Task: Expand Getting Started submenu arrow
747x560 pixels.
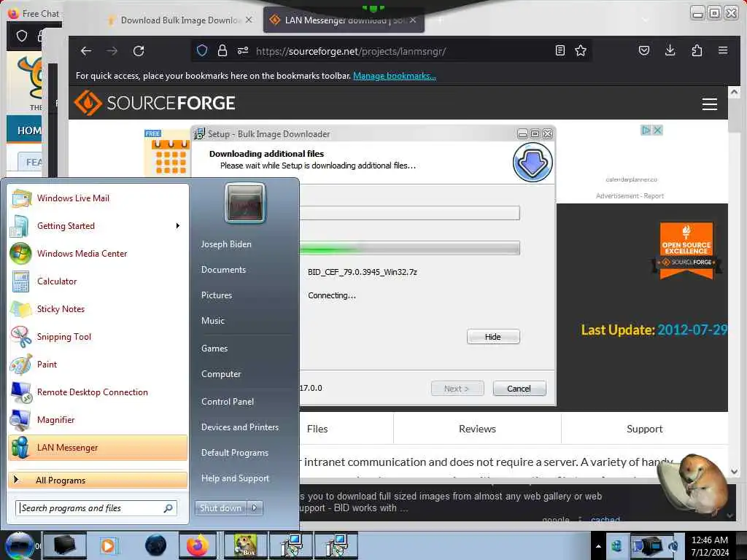Action: click(178, 226)
